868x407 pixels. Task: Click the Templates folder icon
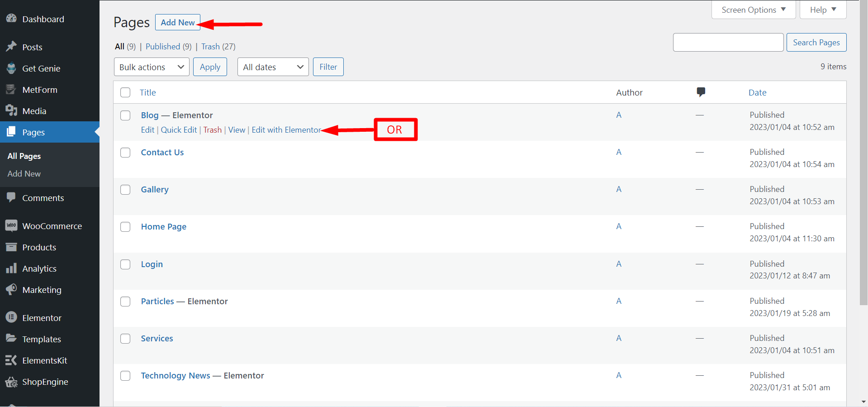[x=11, y=339]
